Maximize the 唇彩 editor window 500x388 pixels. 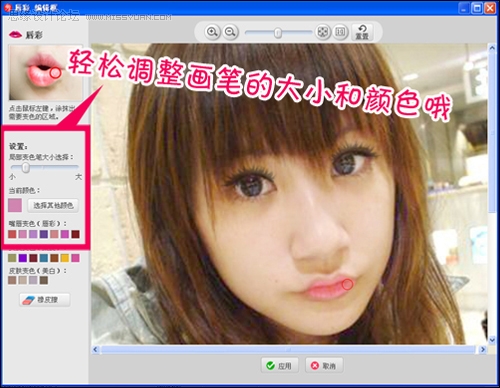click(477, 8)
